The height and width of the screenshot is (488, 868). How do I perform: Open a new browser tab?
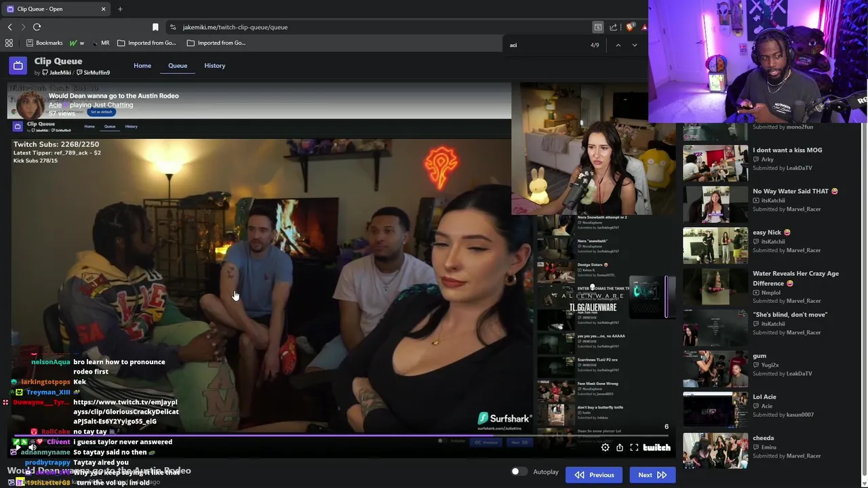tap(120, 9)
